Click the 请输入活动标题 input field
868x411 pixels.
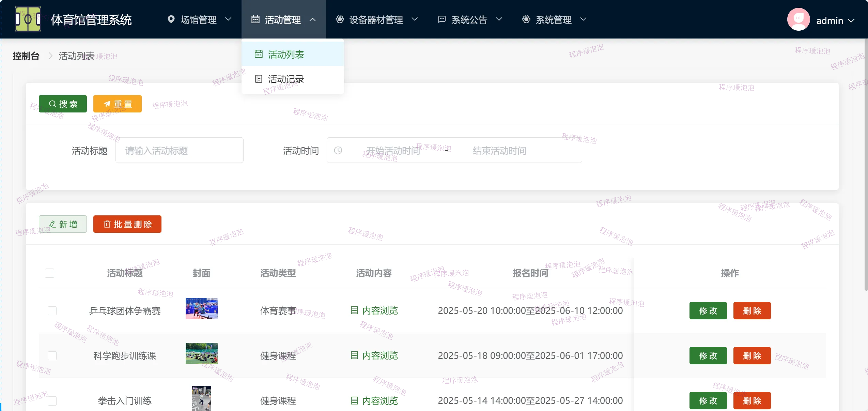(x=180, y=150)
